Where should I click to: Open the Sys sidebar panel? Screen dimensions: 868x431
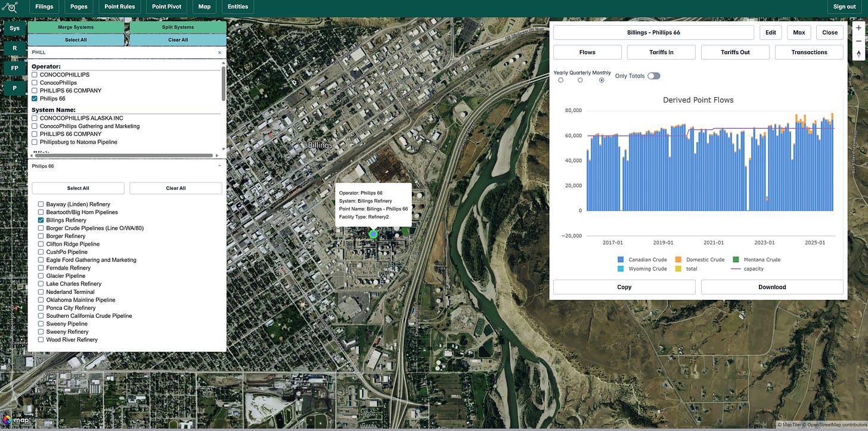[14, 28]
